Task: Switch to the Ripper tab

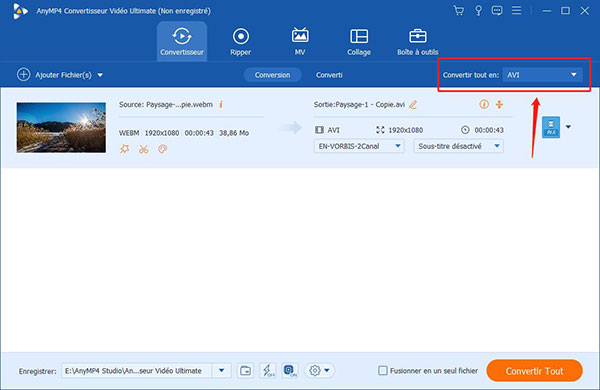Action: pyautogui.click(x=241, y=42)
